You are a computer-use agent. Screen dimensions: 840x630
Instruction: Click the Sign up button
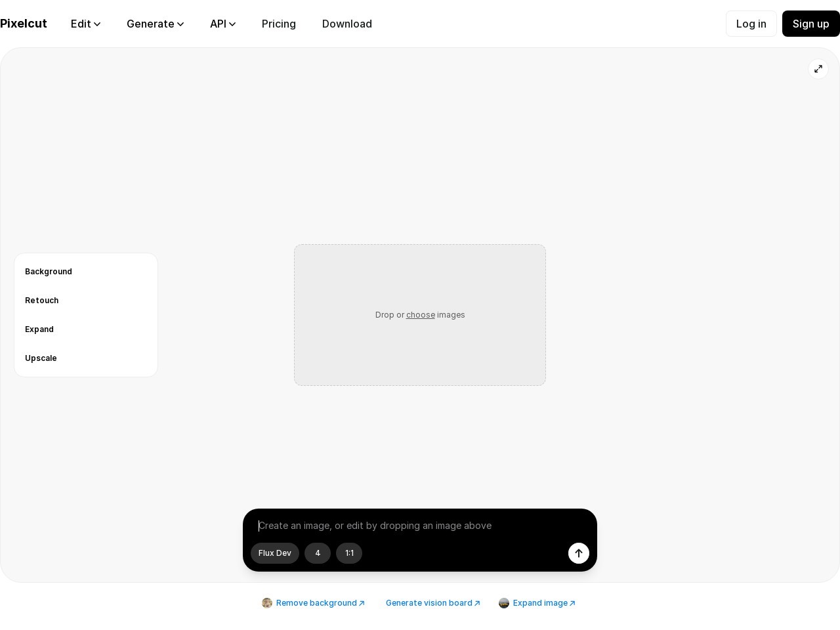click(810, 24)
